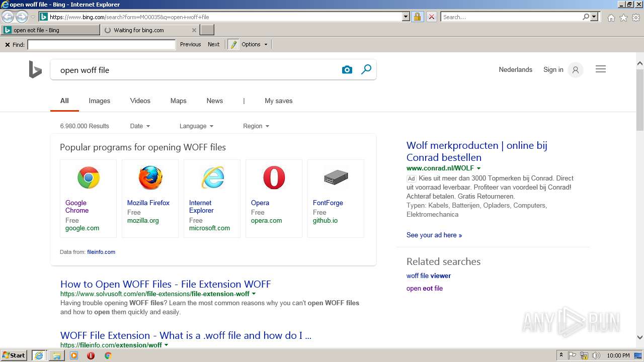Click the Bing search query box

point(196,70)
